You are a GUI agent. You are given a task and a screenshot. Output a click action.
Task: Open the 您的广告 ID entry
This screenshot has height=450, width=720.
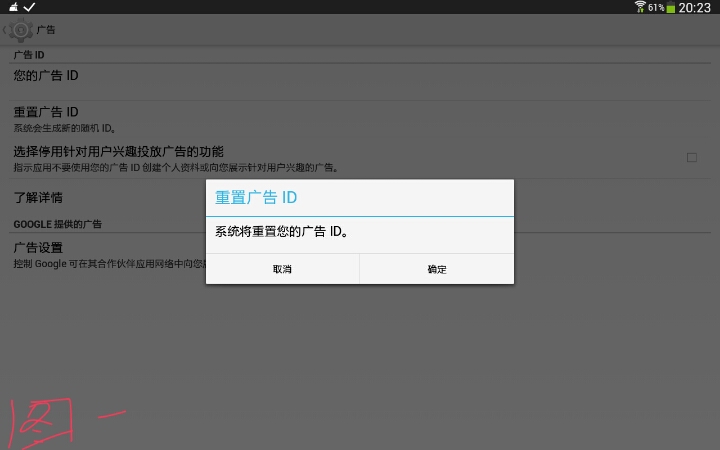coord(46,76)
